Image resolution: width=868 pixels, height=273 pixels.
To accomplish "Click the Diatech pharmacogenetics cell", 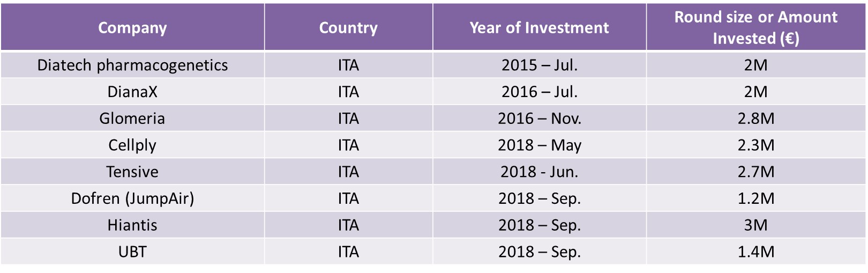I will click(132, 65).
